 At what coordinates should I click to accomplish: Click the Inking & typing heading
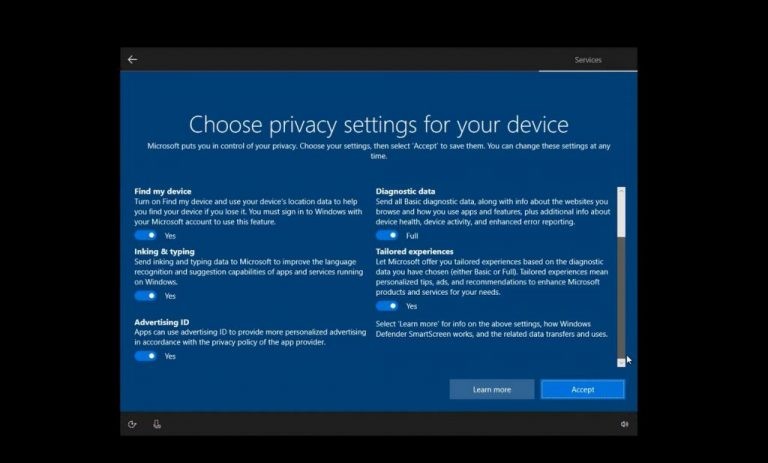(x=164, y=252)
